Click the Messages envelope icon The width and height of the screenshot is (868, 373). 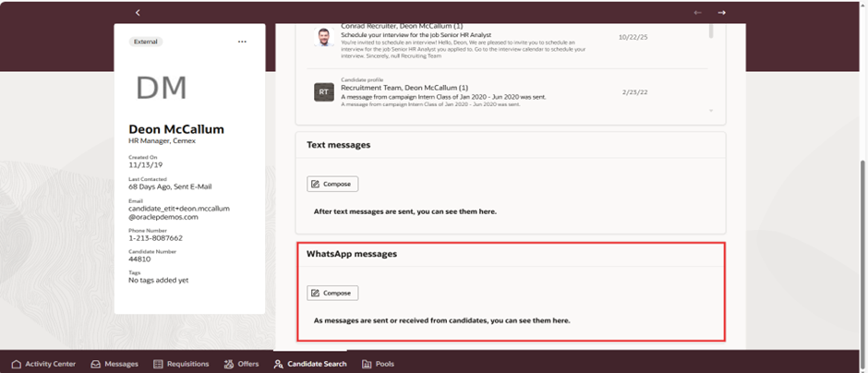(96, 364)
